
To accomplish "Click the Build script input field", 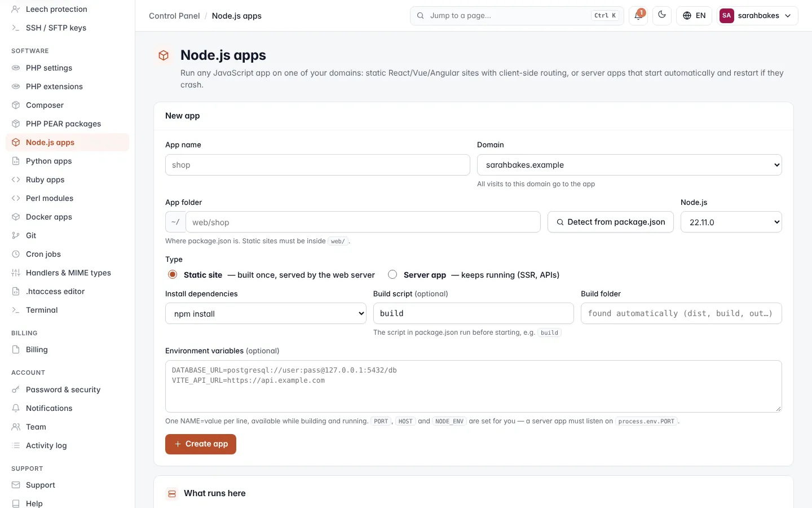I will tap(474, 313).
